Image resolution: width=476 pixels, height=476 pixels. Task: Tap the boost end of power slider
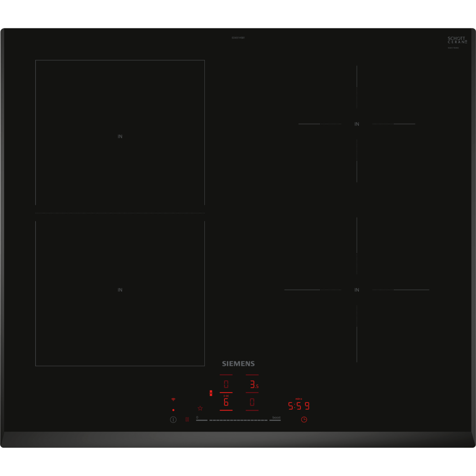click(275, 420)
